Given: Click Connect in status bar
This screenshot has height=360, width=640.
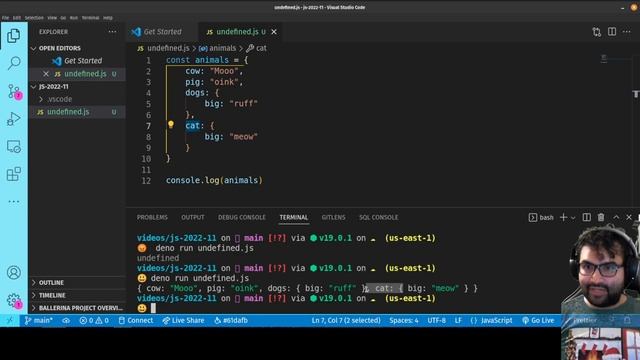Looking at the screenshot, I should [136, 320].
